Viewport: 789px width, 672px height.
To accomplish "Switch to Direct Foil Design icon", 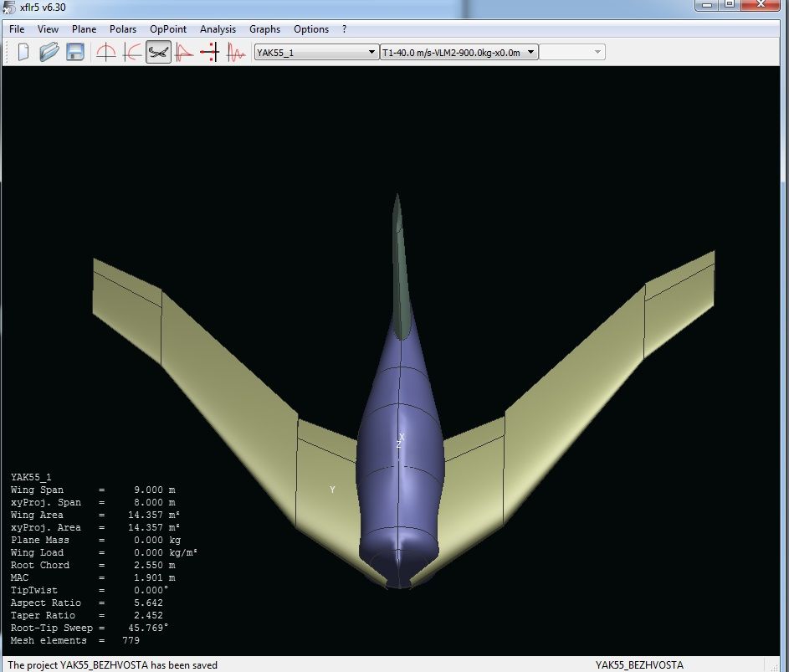I will 106,52.
